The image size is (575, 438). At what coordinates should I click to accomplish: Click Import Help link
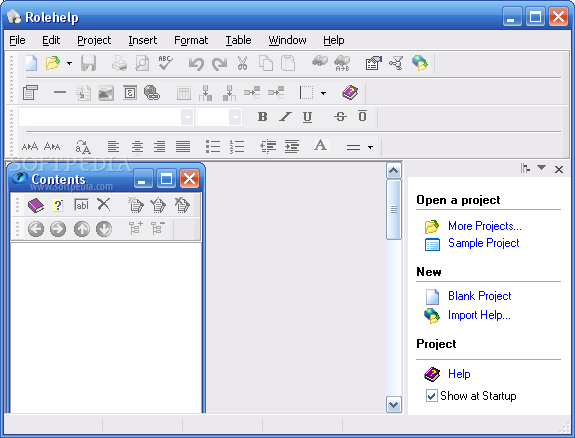479,315
